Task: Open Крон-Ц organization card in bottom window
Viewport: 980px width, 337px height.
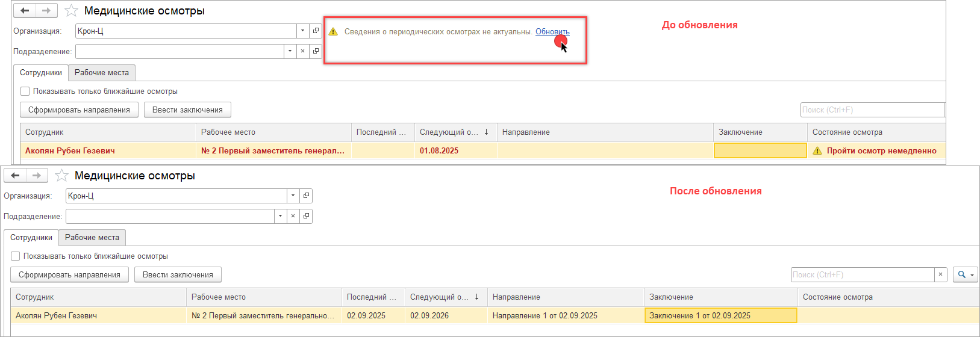Action: (x=306, y=196)
